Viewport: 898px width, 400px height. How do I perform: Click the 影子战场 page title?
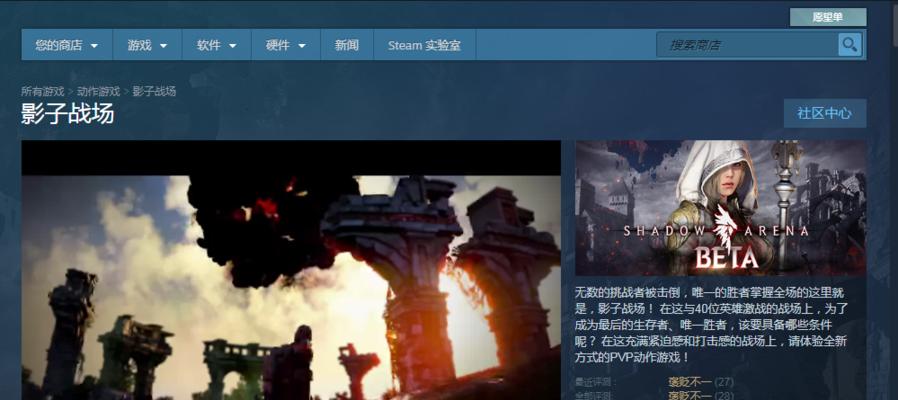click(x=68, y=113)
